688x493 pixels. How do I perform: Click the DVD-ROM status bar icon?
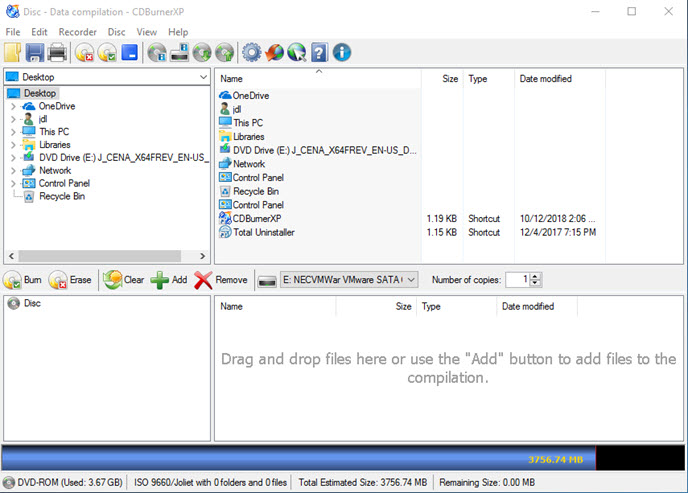(8, 482)
